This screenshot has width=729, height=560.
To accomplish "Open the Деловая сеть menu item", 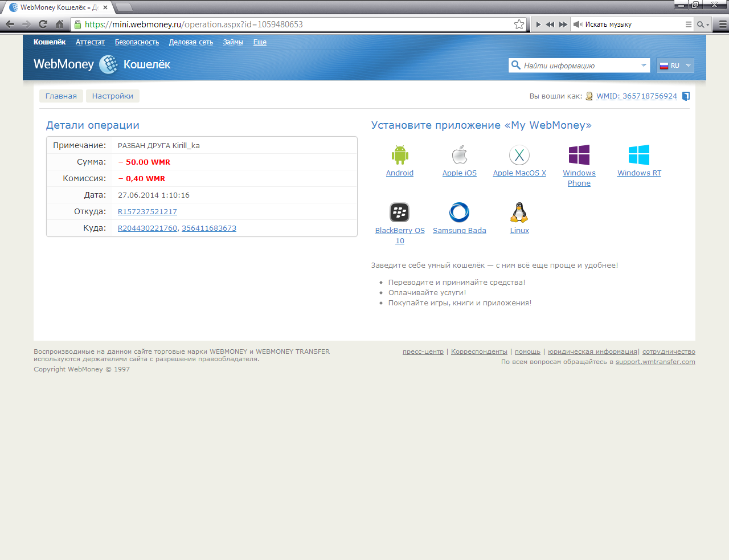I will (x=191, y=42).
